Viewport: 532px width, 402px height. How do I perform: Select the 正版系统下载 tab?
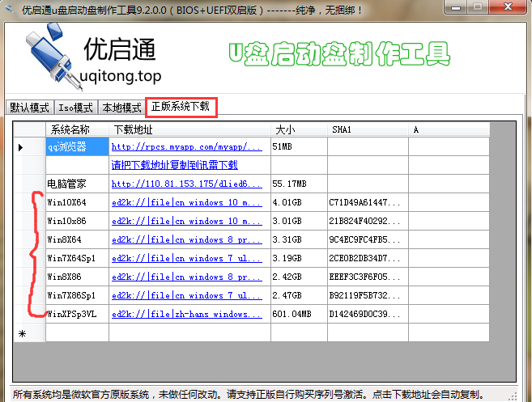click(181, 107)
